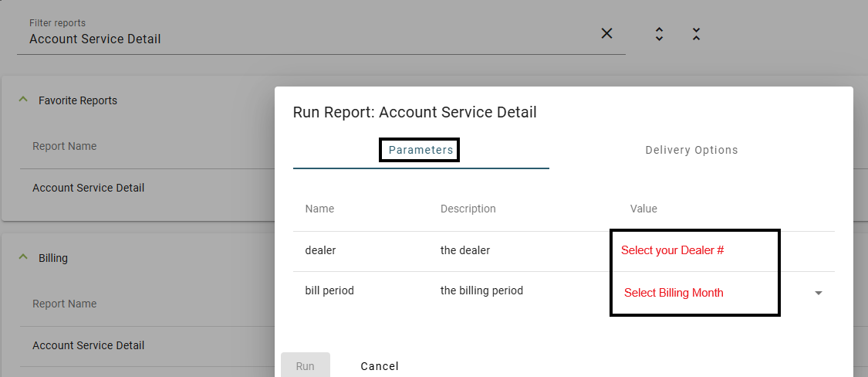Expand all report sections icon
This screenshot has width=868, height=377.
(x=659, y=34)
